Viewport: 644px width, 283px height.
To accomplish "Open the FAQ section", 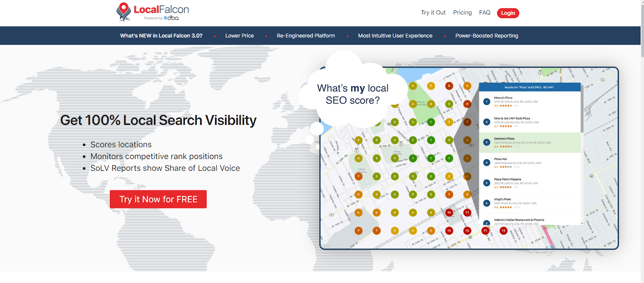I will coord(485,12).
